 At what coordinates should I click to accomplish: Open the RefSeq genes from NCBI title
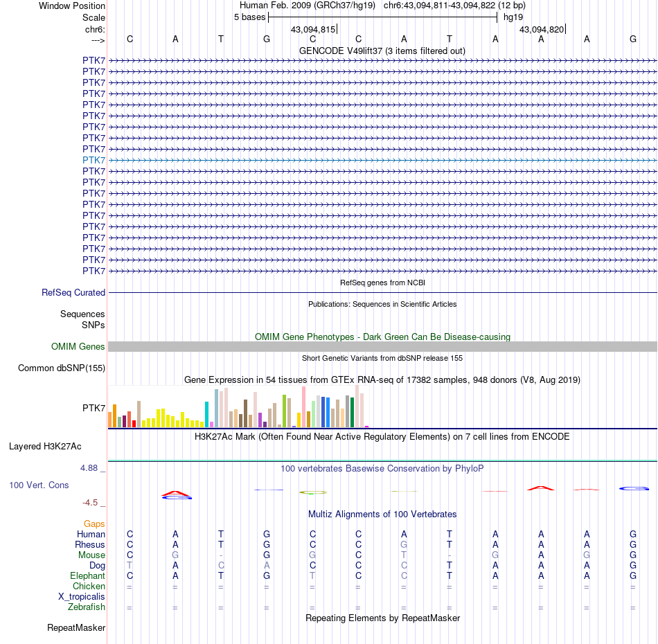coord(382,283)
